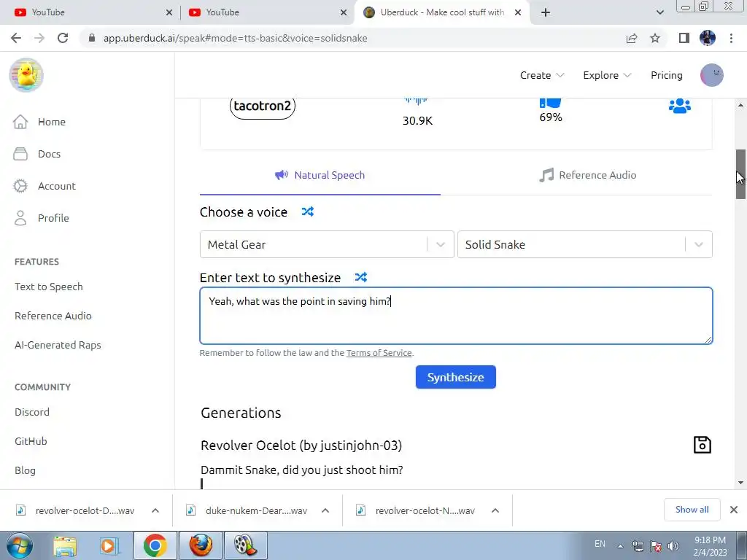The height and width of the screenshot is (560, 747).
Task: Launch Firefox from the taskbar
Action: point(201,545)
